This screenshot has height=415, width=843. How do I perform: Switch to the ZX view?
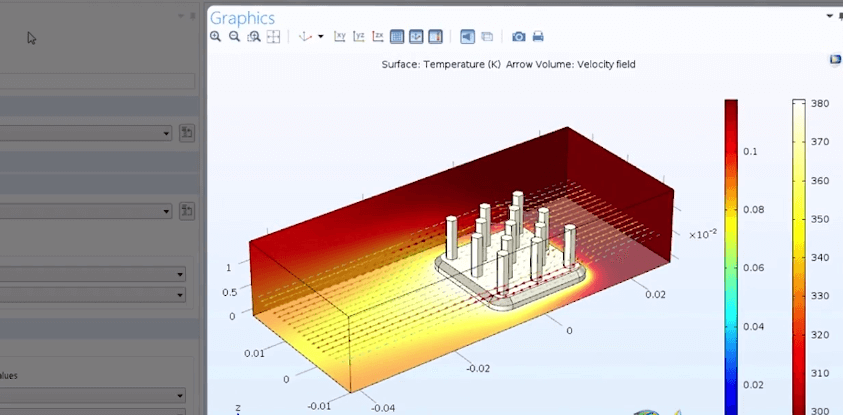tap(378, 37)
